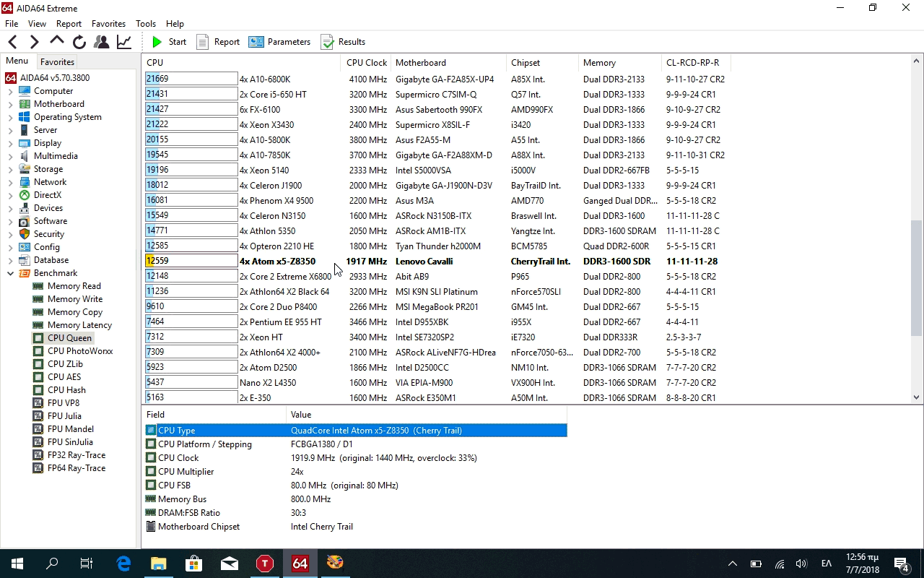The height and width of the screenshot is (578, 924).
Task: Open the Help menu
Action: coord(175,24)
